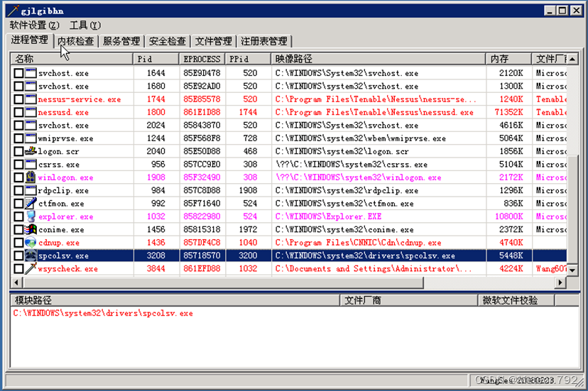Select the rdpclip.exe process name
This screenshot has width=588, height=391.
[x=63, y=190]
